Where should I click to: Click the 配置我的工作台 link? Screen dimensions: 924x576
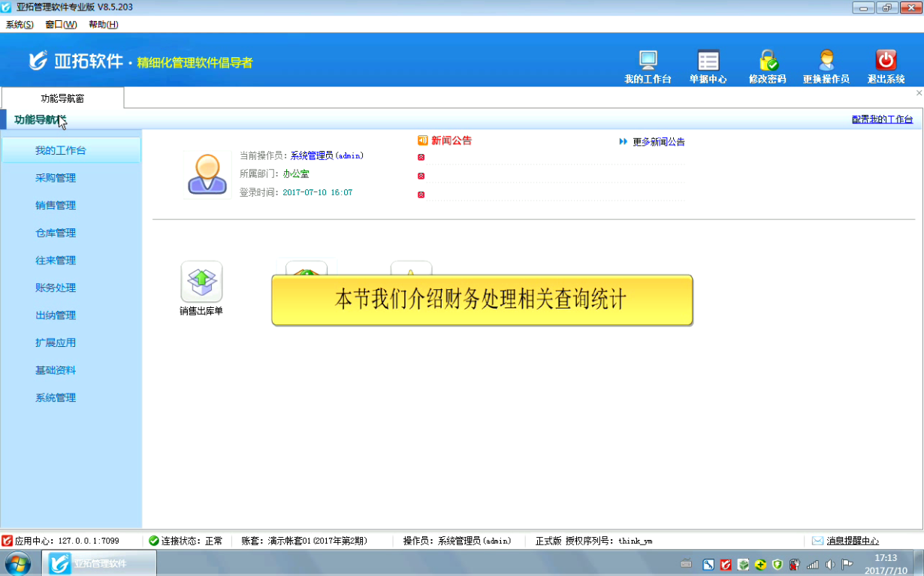(882, 119)
